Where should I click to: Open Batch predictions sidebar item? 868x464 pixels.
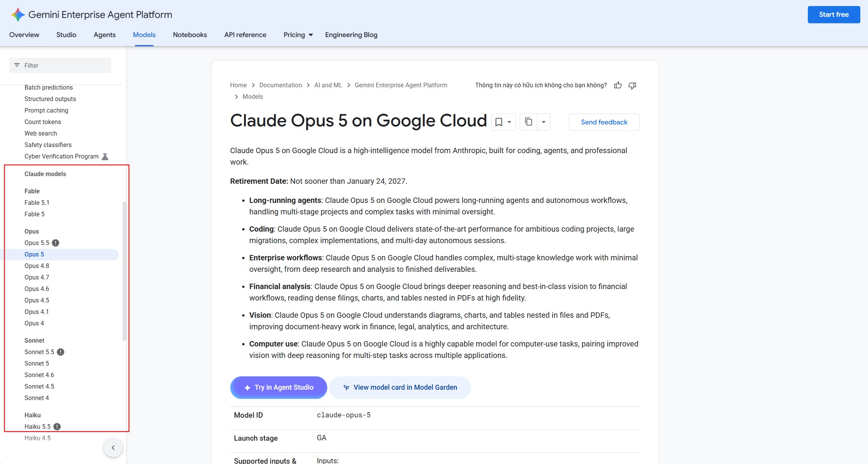point(49,87)
